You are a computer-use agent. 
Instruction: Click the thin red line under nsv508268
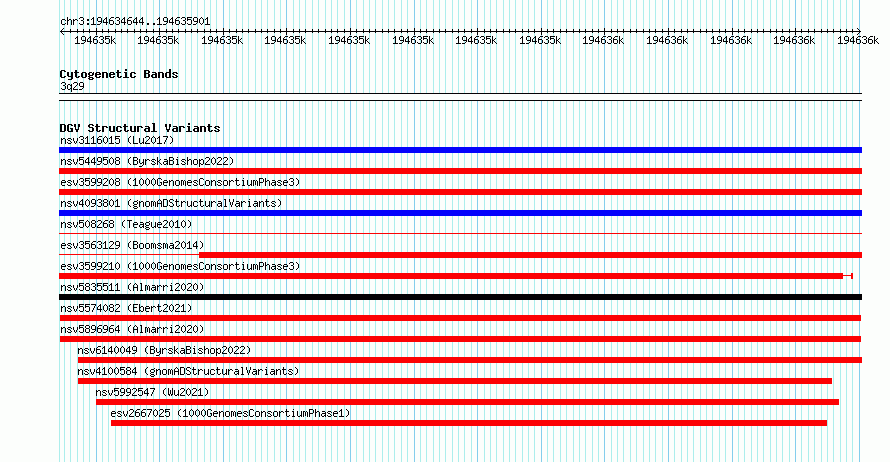coord(460,234)
